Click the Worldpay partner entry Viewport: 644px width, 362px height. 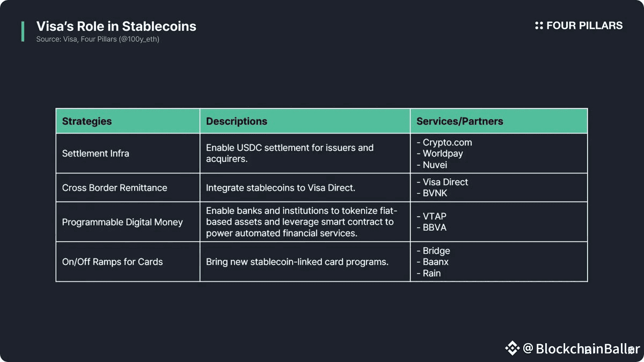[442, 153]
